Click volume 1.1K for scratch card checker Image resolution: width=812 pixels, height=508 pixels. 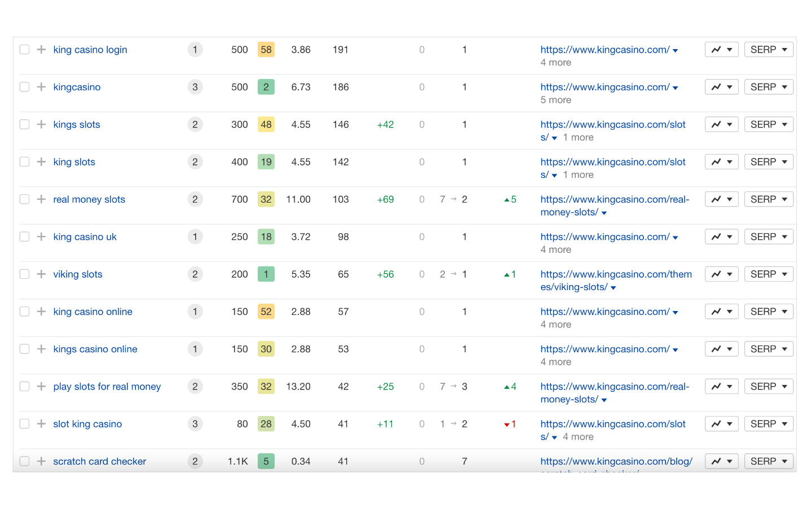click(x=237, y=461)
